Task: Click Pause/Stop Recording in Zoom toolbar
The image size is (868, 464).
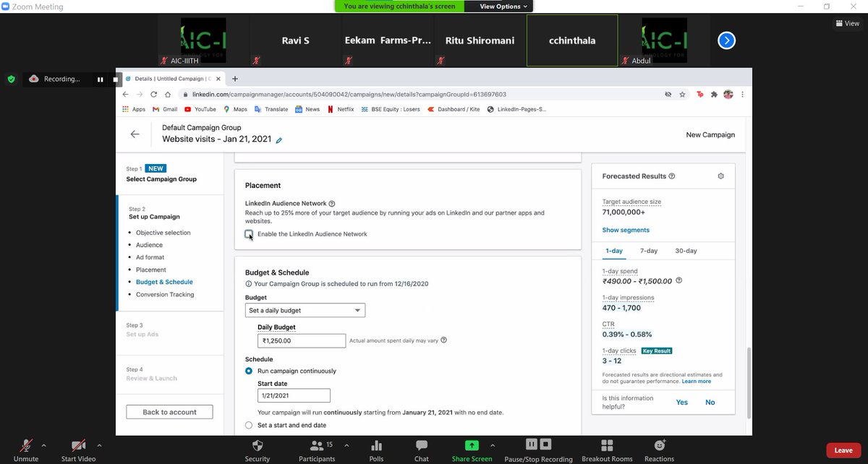Action: point(538,449)
